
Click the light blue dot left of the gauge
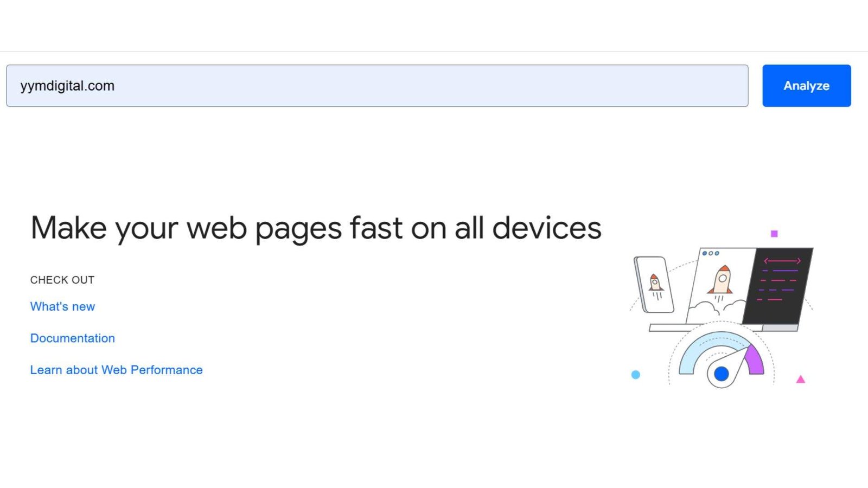[636, 375]
